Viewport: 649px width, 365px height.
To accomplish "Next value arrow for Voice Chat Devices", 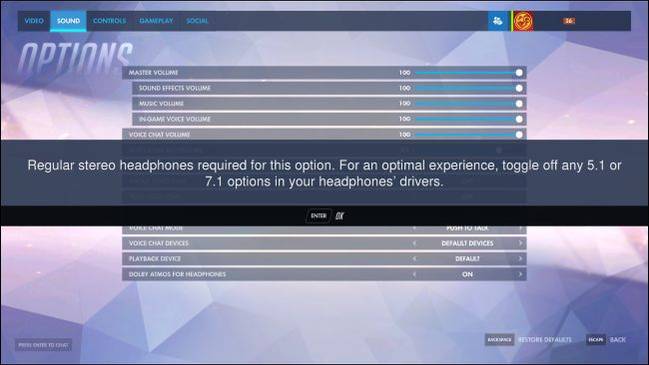I will [520, 243].
